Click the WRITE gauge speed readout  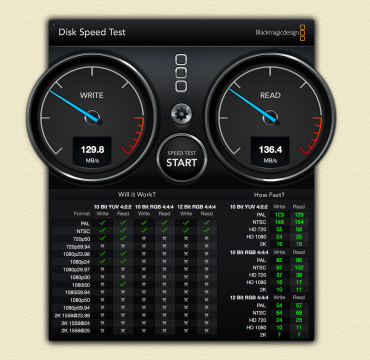click(92, 152)
